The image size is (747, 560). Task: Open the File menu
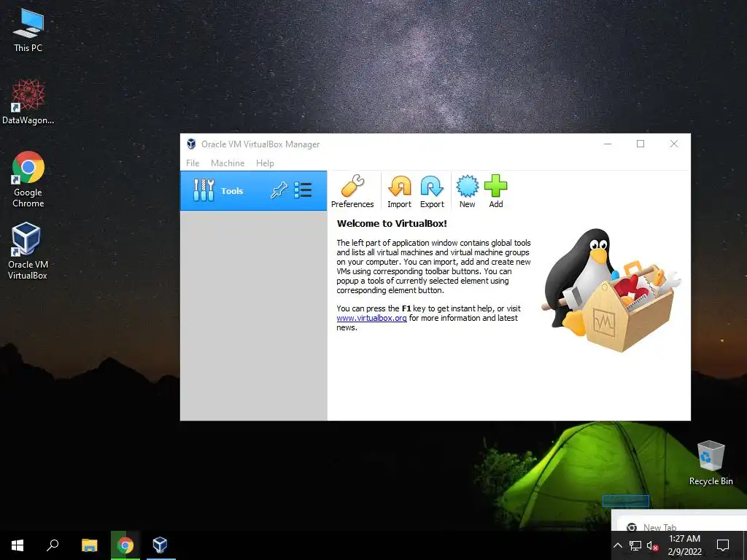point(193,163)
